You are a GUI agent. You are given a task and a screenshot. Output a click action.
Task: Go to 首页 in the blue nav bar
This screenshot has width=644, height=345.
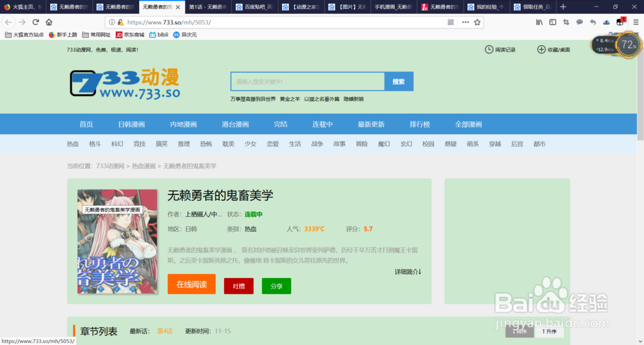pos(86,124)
